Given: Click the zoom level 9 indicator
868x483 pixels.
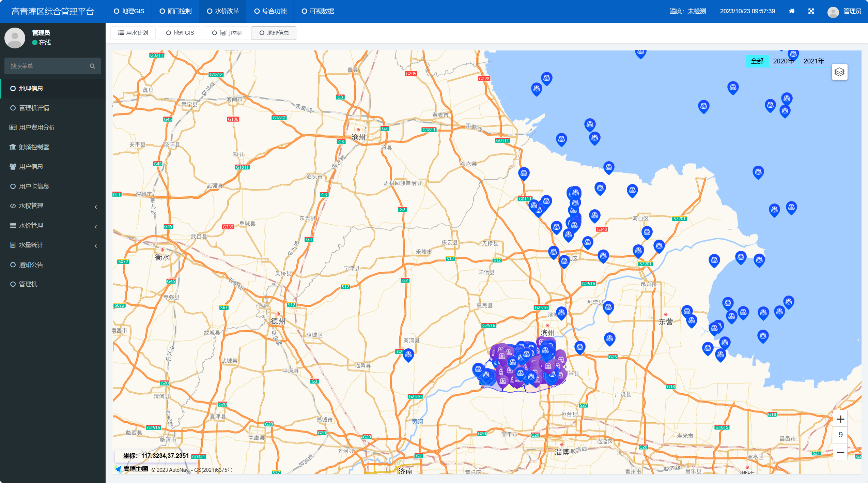Looking at the screenshot, I should click(840, 435).
